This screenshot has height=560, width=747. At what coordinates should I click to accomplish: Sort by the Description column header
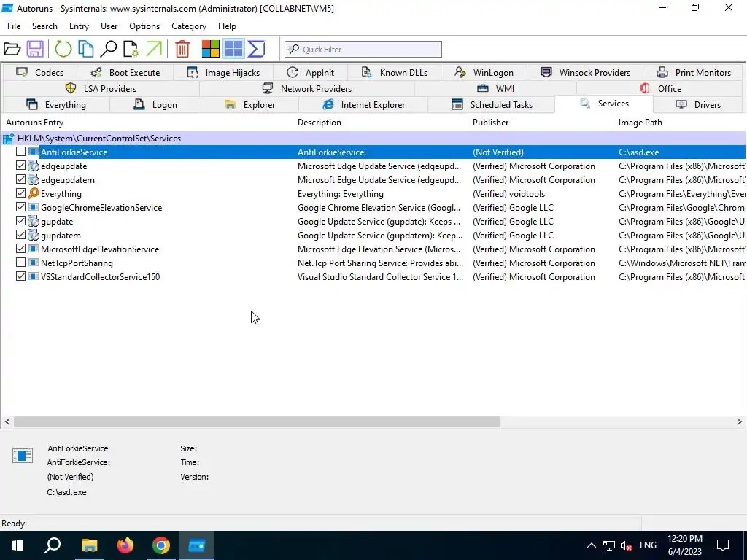click(x=381, y=122)
